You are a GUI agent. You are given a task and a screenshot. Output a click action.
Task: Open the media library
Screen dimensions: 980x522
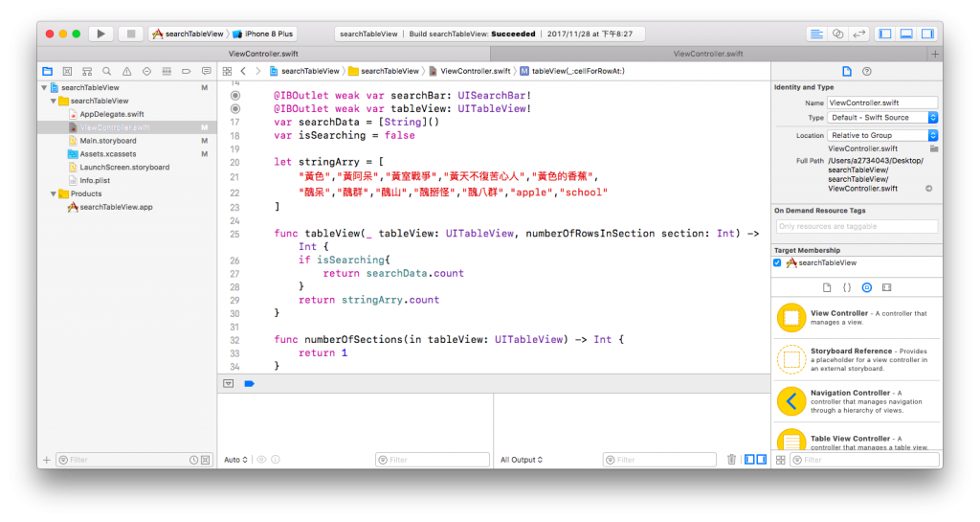point(886,287)
